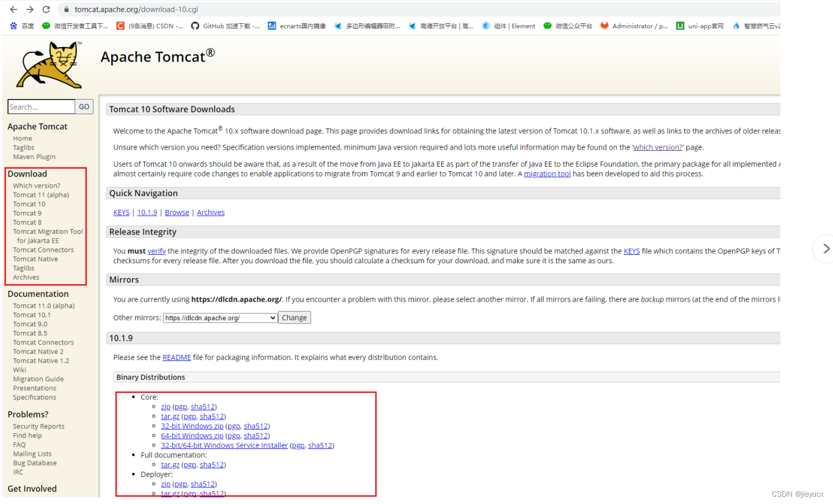Screen dimensions: 833x504
Task: Download the 32-bit/64-bit Windows Service Installer
Action: click(224, 445)
